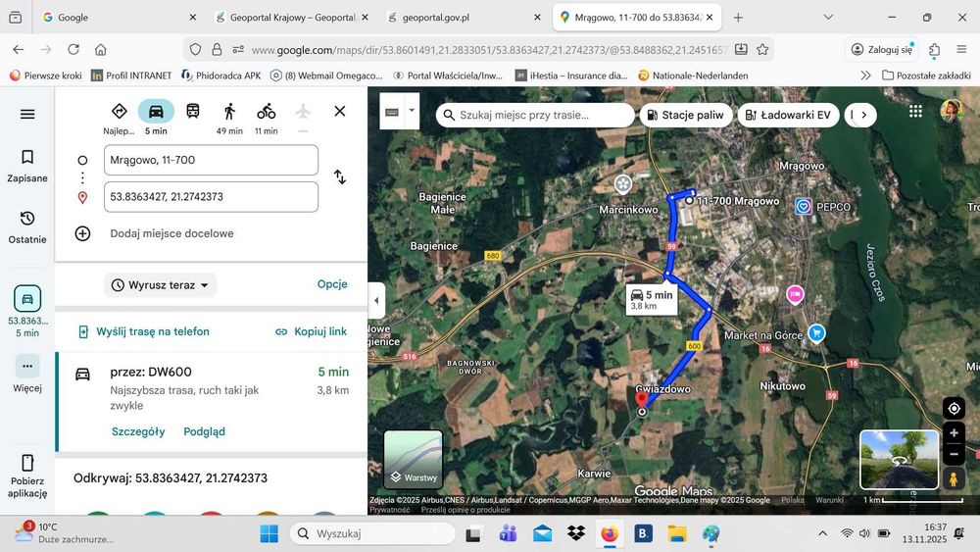Select driving travel mode 5 min
The width and height of the screenshot is (980, 552).
click(x=156, y=118)
